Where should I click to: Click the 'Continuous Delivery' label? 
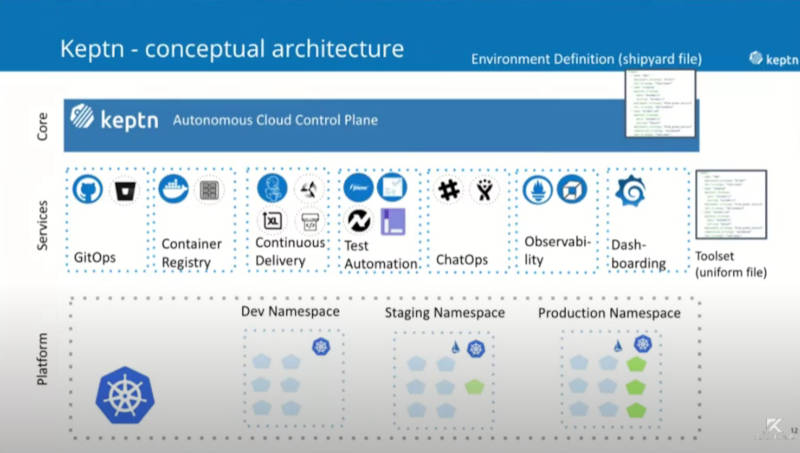pyautogui.click(x=290, y=251)
